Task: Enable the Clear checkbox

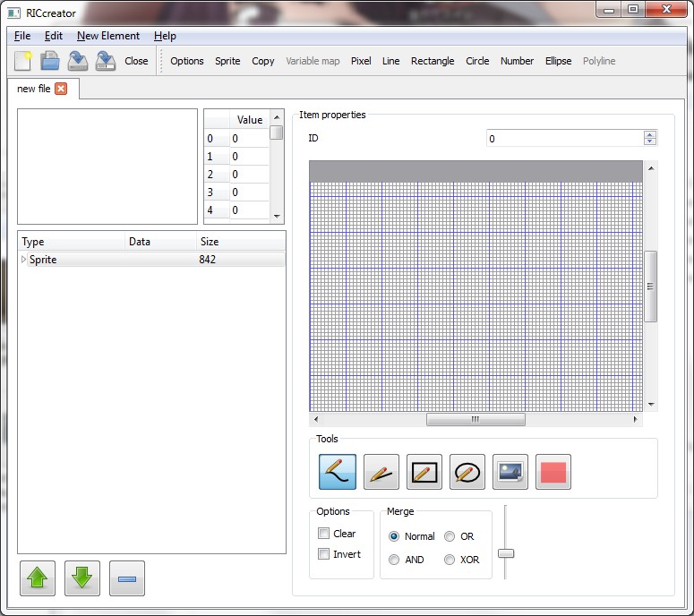Action: (x=324, y=534)
